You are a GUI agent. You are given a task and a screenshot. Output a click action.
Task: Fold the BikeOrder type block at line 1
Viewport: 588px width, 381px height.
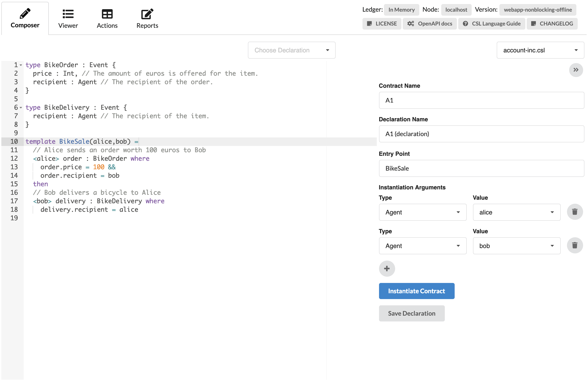21,65
